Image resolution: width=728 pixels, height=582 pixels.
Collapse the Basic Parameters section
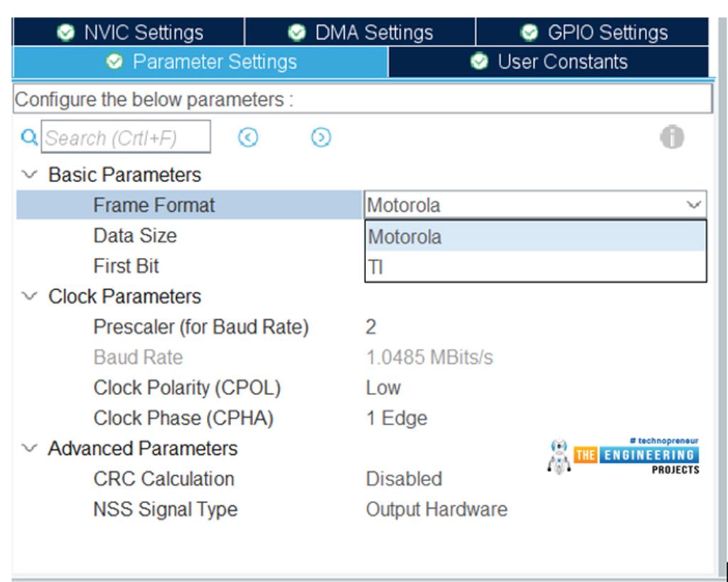pyautogui.click(x=28, y=174)
